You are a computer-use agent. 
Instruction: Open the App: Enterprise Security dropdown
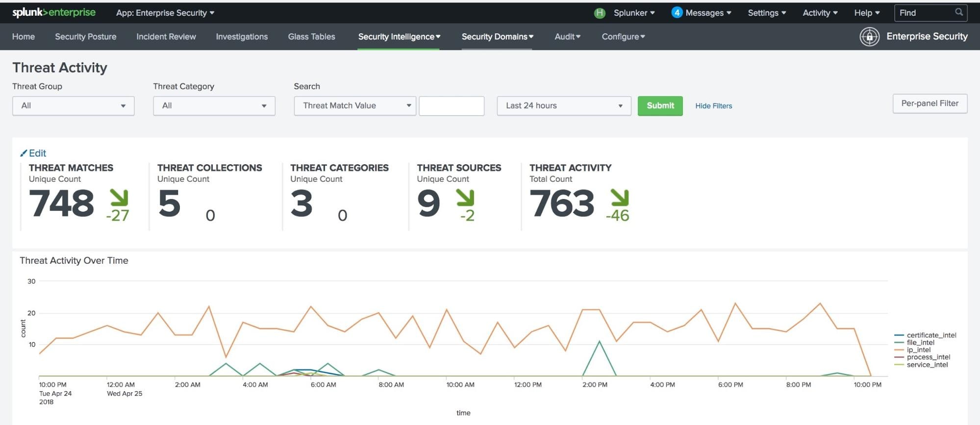point(165,13)
